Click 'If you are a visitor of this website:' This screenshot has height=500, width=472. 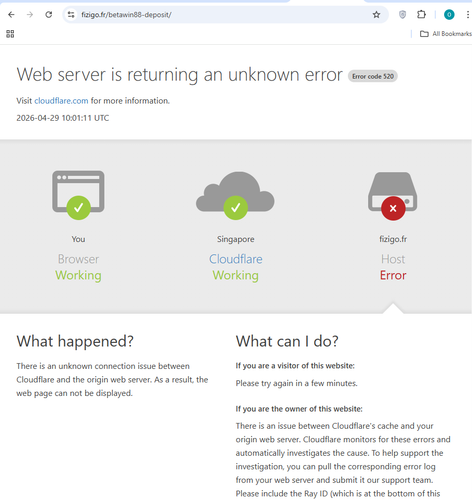pos(295,366)
